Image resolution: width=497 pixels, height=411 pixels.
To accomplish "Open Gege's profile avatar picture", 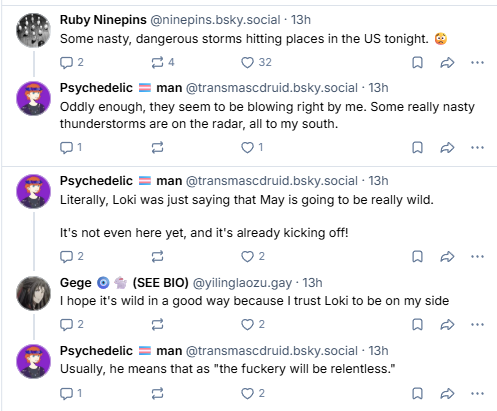I will pyautogui.click(x=33, y=293).
